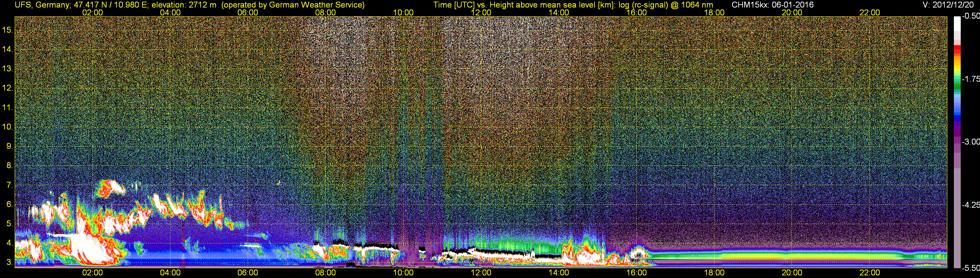Viewport: 980px width, 278px height.
Task: Click the "22:00" label on the bottom time axis
Action: point(870,273)
